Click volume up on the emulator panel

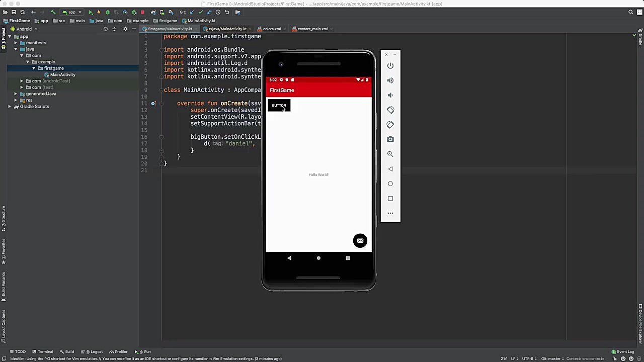pyautogui.click(x=390, y=80)
